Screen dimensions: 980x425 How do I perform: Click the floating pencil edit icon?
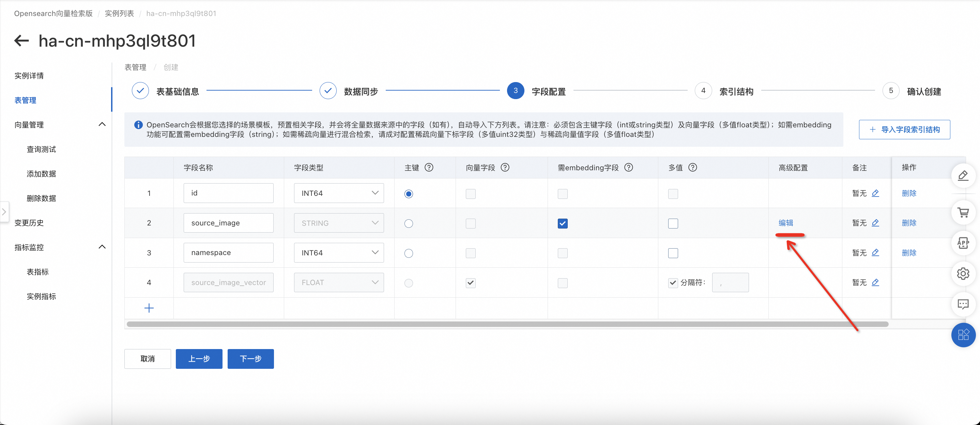tap(963, 176)
